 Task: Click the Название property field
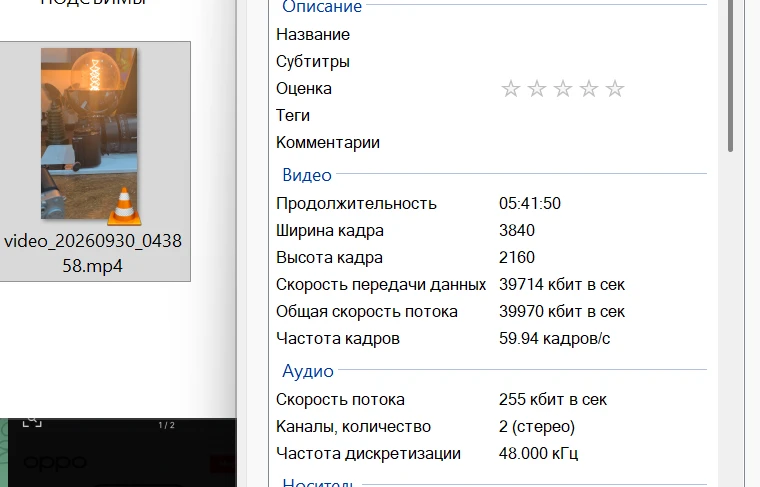pos(491,34)
